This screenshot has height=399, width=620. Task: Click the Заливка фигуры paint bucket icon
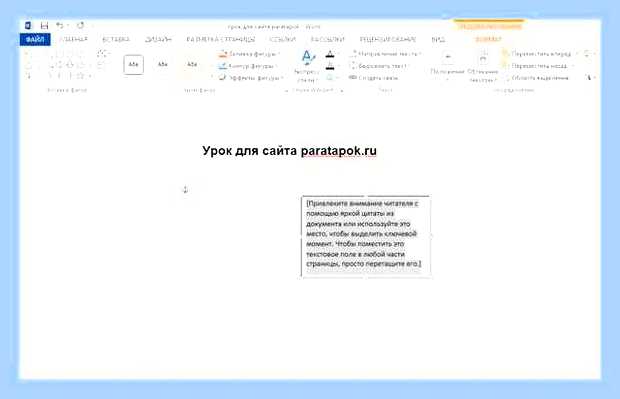[223, 53]
